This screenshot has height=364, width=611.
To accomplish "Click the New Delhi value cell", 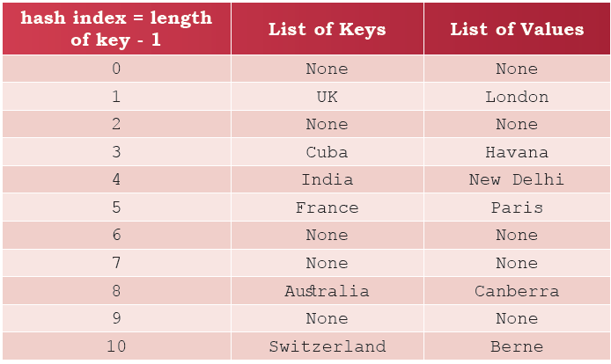I will [517, 179].
